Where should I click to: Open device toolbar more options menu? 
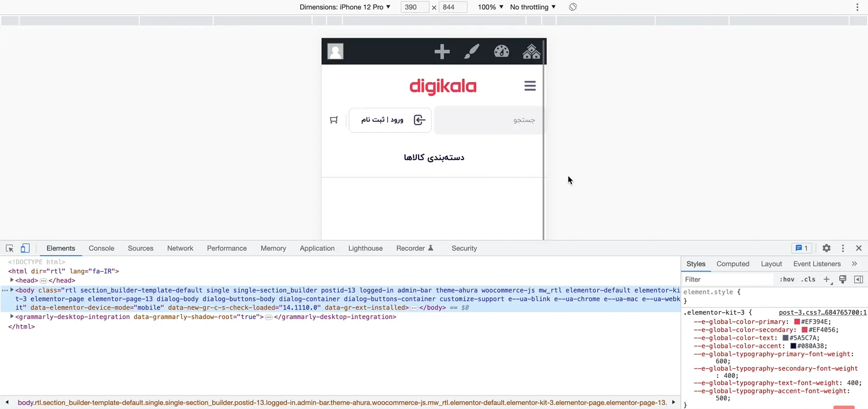coord(857,7)
